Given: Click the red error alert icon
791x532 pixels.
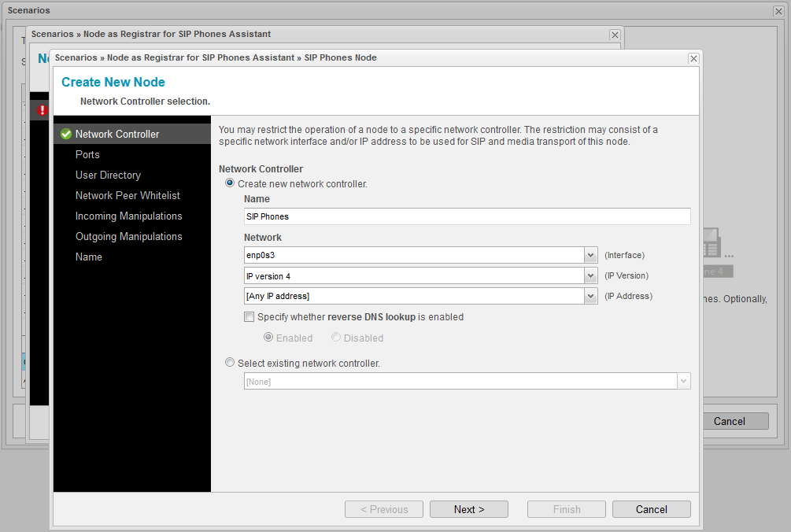Looking at the screenshot, I should (x=43, y=111).
